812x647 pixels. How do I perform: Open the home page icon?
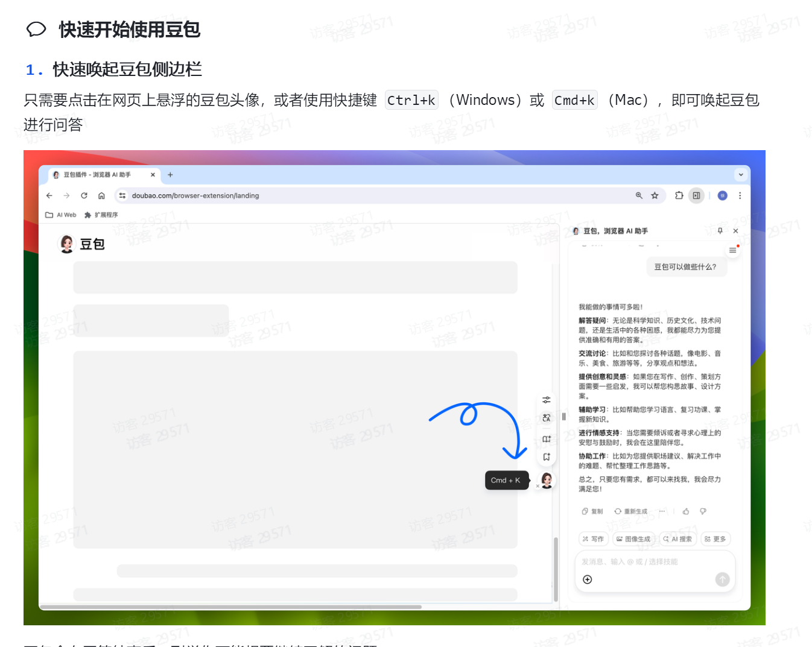pos(101,195)
